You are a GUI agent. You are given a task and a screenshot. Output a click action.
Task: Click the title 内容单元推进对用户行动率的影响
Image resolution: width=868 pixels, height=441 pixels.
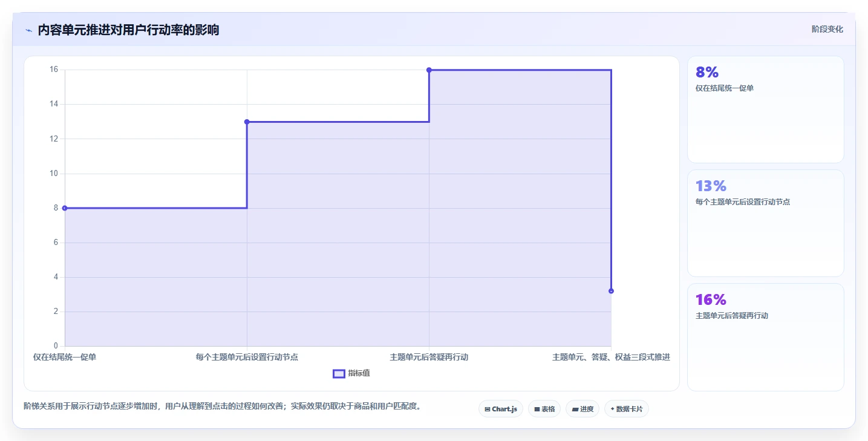tap(128, 30)
